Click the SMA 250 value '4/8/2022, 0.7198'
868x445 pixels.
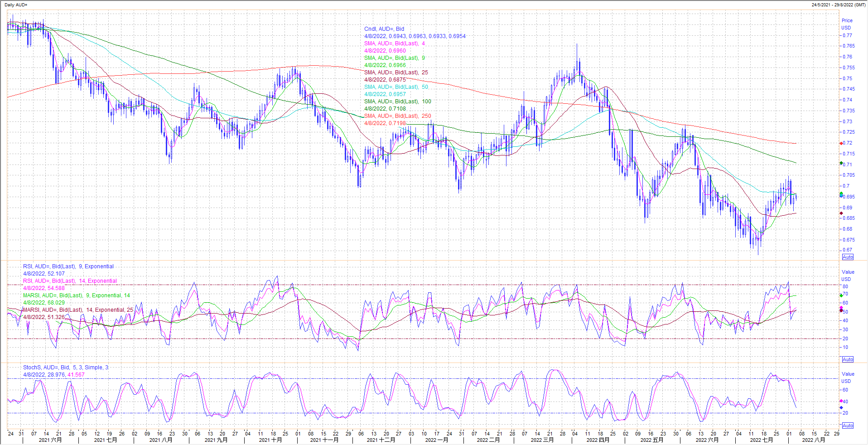385,123
